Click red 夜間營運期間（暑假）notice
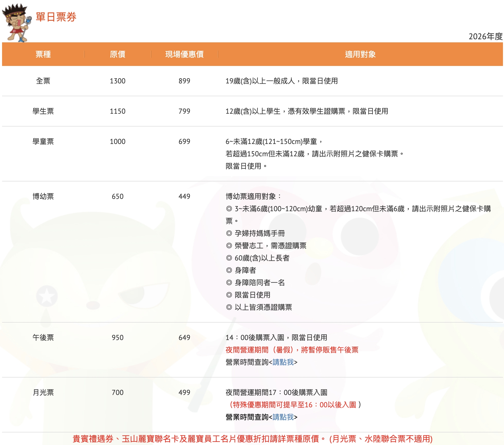The height and width of the screenshot is (445, 504). point(292,350)
